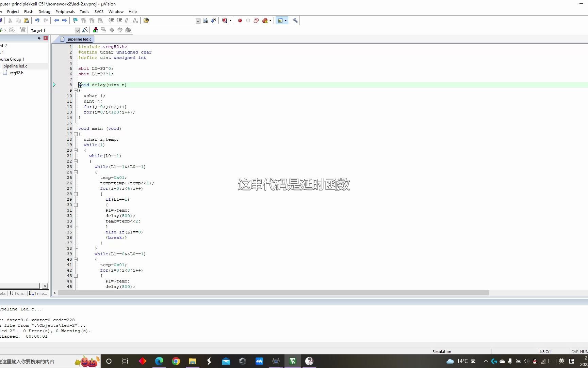Click the Redo arrow icon
The height and width of the screenshot is (368, 588).
point(45,20)
